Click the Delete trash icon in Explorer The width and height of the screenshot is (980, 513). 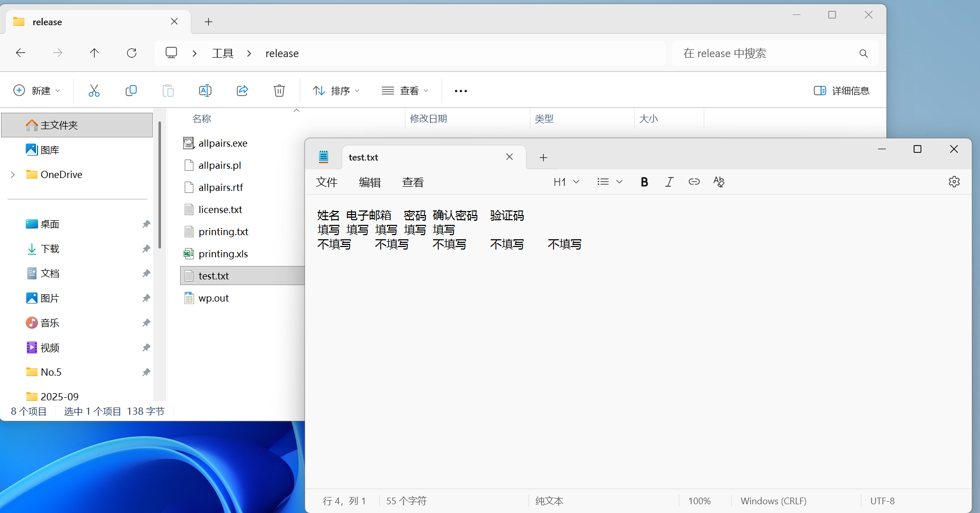[x=279, y=91]
